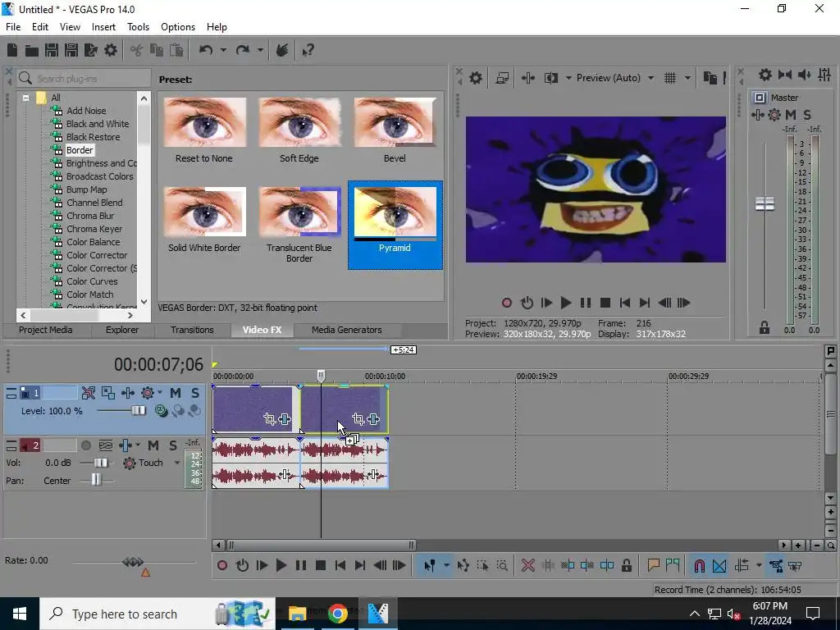The height and width of the screenshot is (630, 840).
Task: Click the Search plug-ins field
Action: pos(84,79)
